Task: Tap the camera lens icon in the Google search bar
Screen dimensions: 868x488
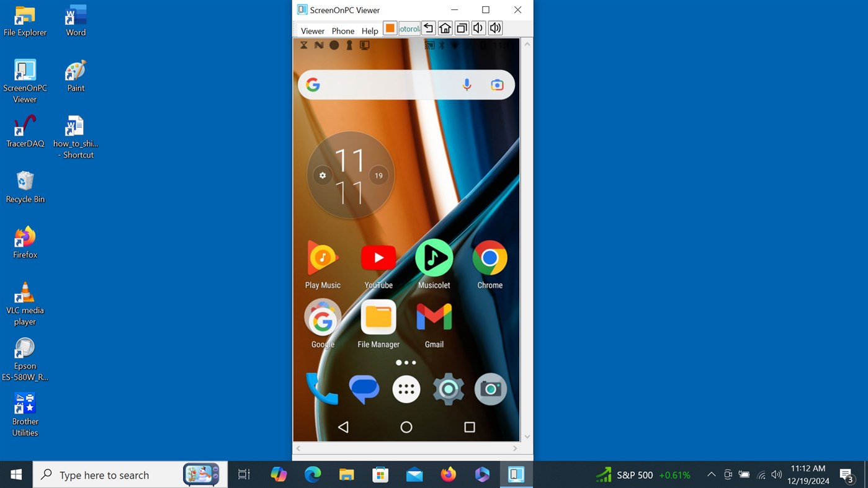Action: coord(497,84)
